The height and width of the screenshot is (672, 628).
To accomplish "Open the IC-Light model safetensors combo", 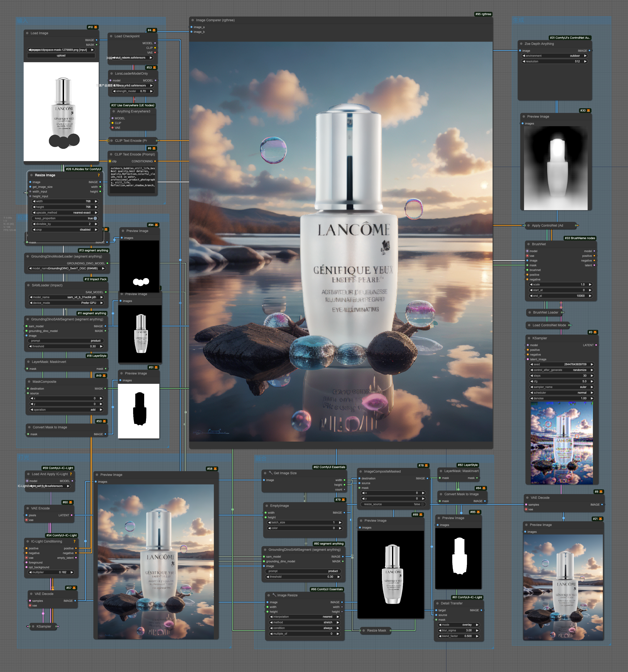I will click(49, 486).
